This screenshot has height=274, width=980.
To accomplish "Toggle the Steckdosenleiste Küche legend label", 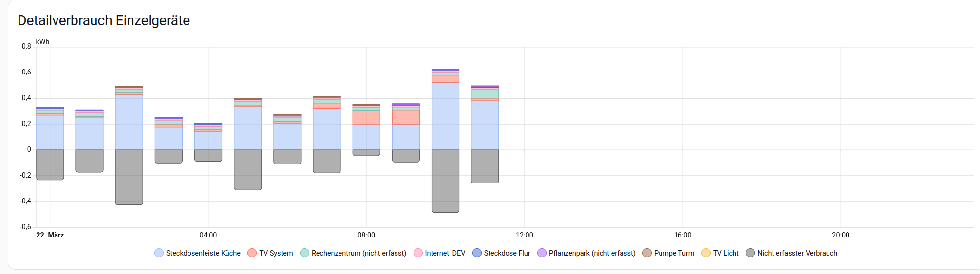I will (203, 253).
